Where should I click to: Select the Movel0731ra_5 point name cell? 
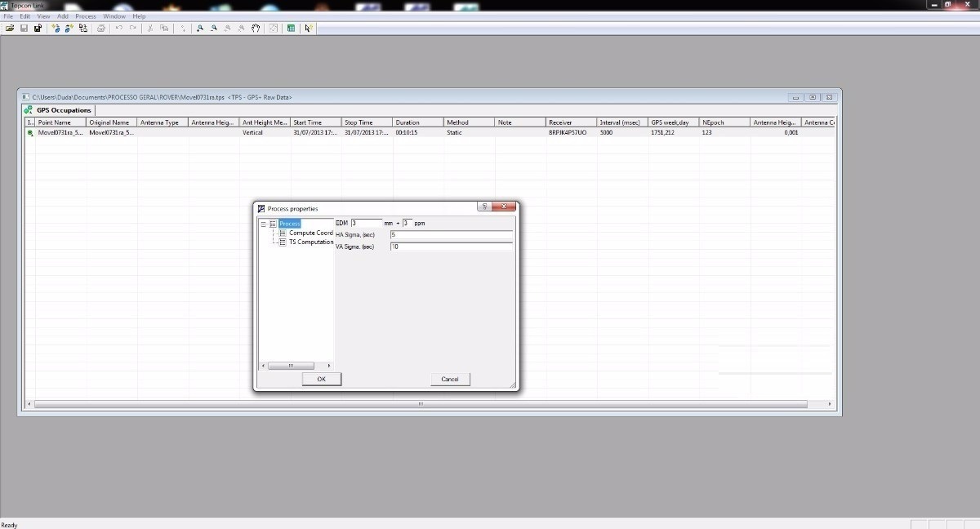(x=60, y=132)
